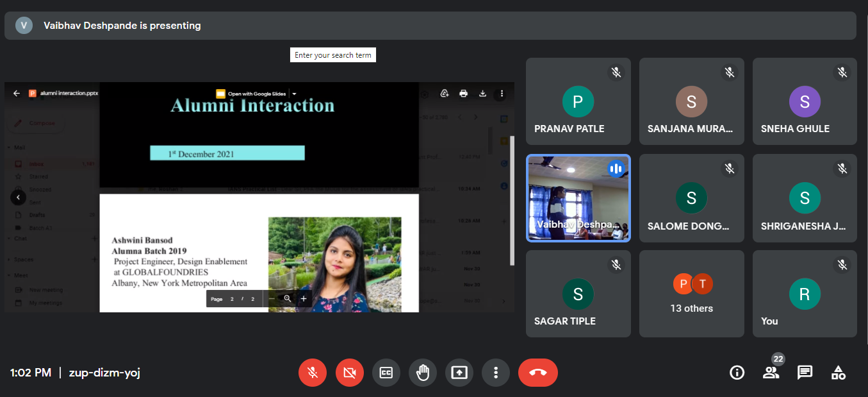The width and height of the screenshot is (868, 397).
Task: Select Vaibhav Deshpande's video tile
Action: click(x=578, y=198)
